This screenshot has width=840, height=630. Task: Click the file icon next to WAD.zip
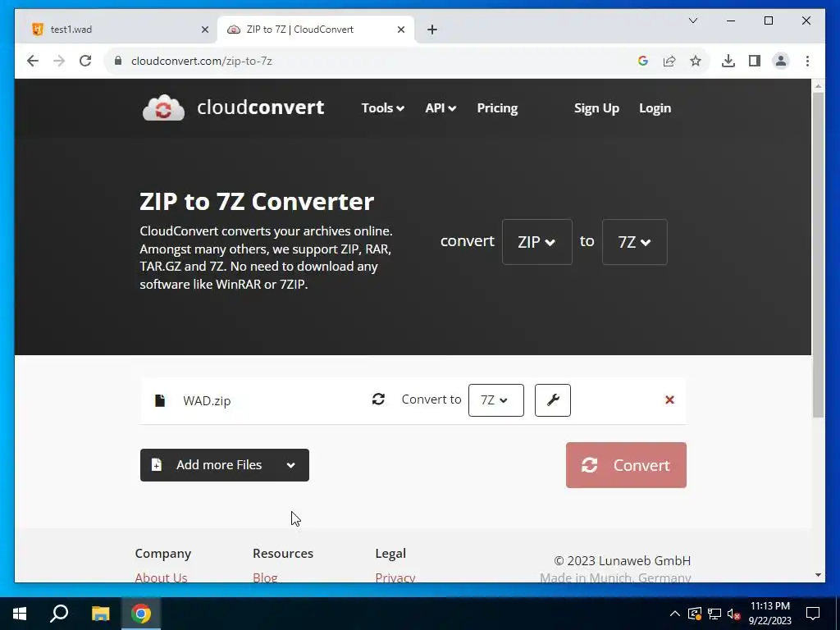pyautogui.click(x=160, y=400)
